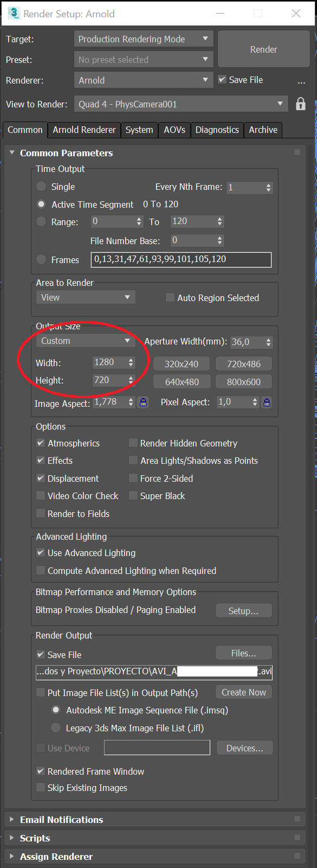Switch to the Arnold Renderer tab
This screenshot has height=868, width=317.
pos(84,130)
